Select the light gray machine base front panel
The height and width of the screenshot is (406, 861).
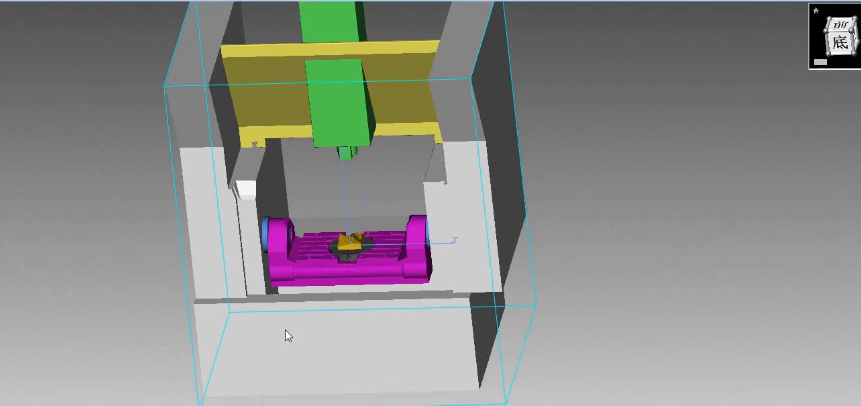330,350
